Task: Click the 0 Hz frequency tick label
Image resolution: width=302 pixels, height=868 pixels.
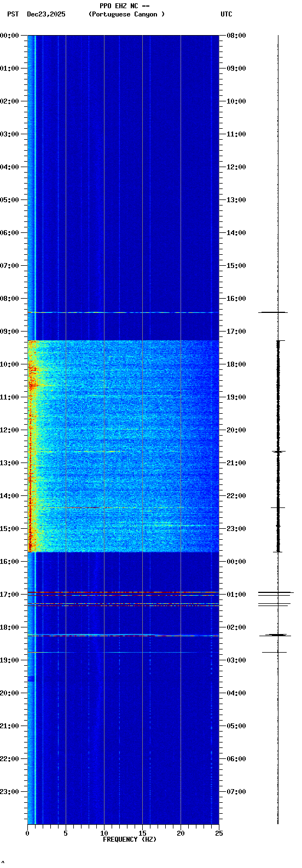Action: (27, 833)
